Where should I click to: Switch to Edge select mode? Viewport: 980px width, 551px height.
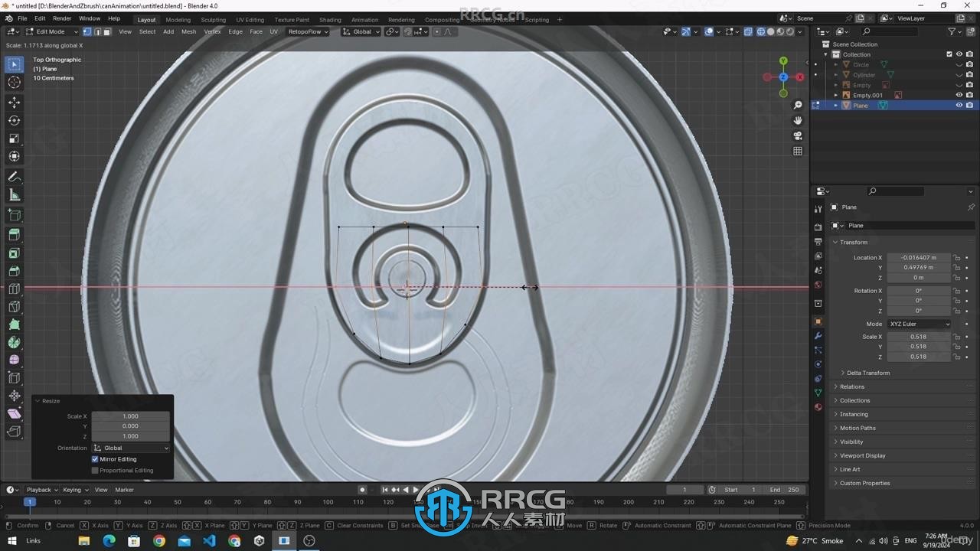[97, 31]
